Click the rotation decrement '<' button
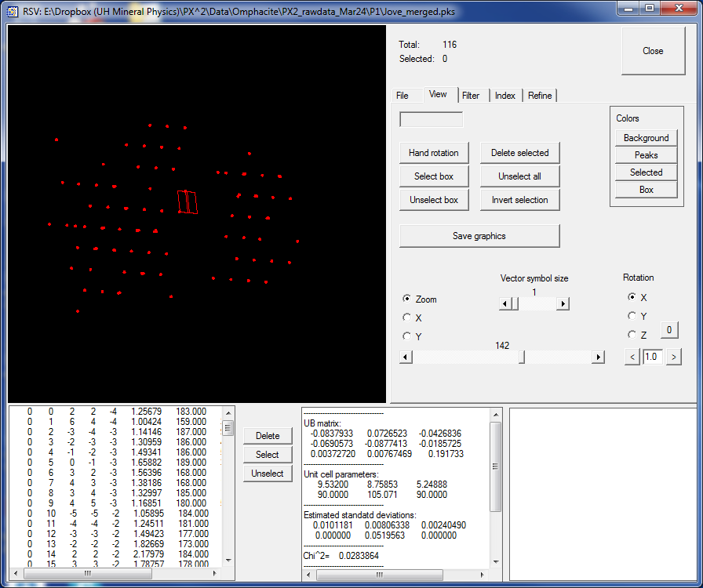The height and width of the screenshot is (588, 703). click(x=632, y=358)
